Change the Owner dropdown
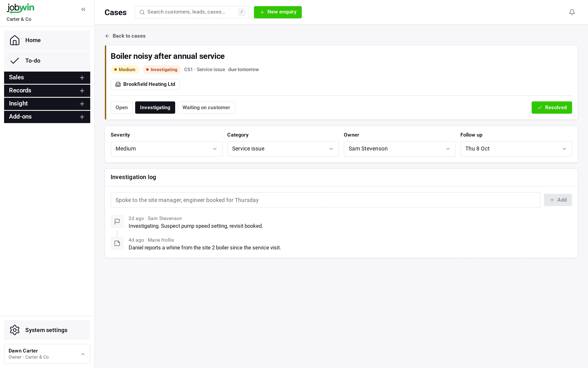Viewport: 588px width, 368px height. point(399,149)
